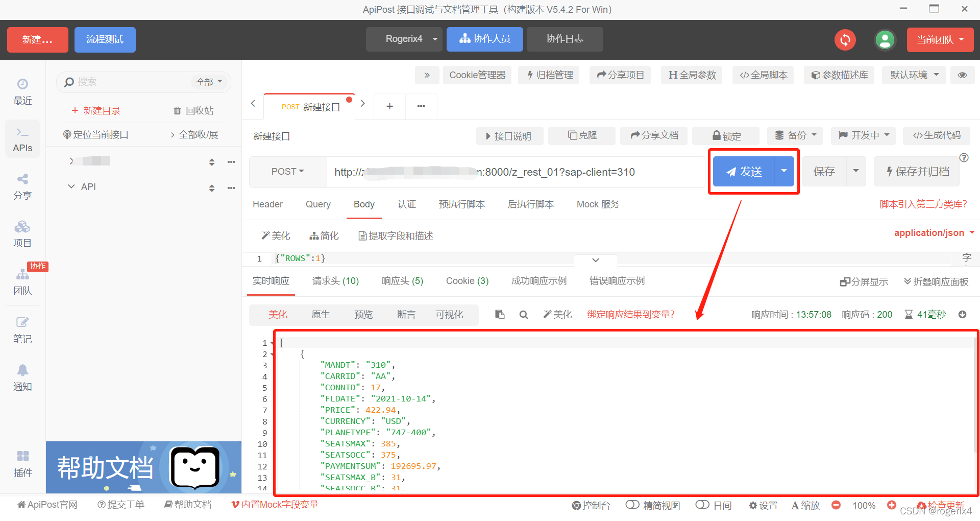
Task: Click the 发送 send button
Action: point(744,171)
